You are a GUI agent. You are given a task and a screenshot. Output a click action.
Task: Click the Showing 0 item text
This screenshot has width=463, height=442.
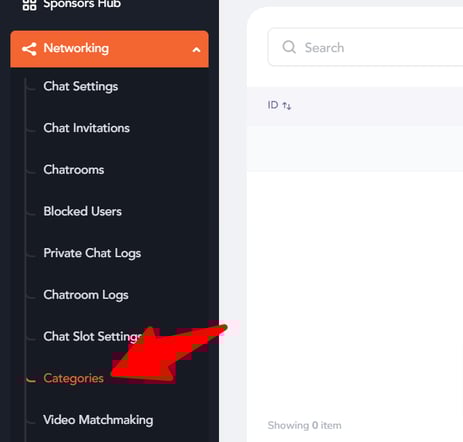(x=304, y=425)
